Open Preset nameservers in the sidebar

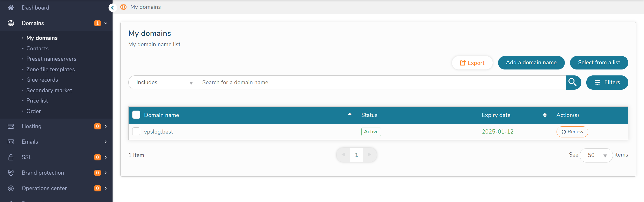tap(51, 59)
